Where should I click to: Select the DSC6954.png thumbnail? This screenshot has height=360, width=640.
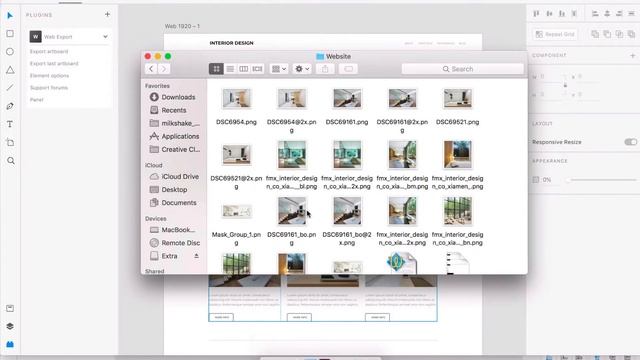point(237,98)
